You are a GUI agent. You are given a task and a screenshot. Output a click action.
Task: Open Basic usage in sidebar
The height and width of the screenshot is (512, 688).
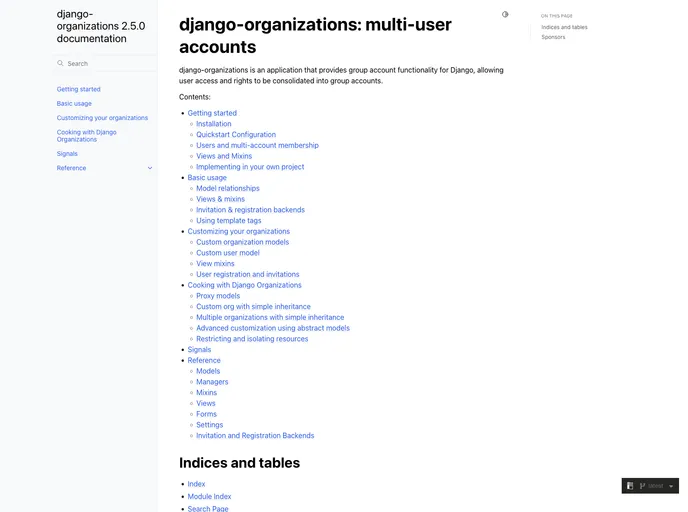click(x=74, y=104)
